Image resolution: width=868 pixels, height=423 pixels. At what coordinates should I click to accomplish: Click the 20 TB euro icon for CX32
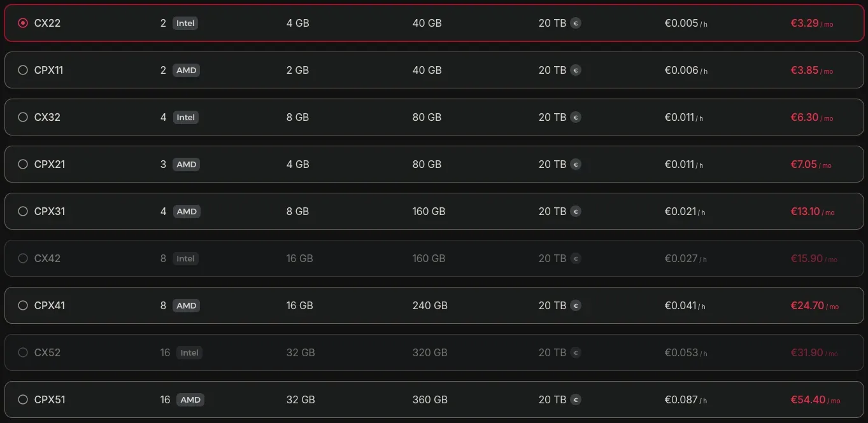pos(576,117)
